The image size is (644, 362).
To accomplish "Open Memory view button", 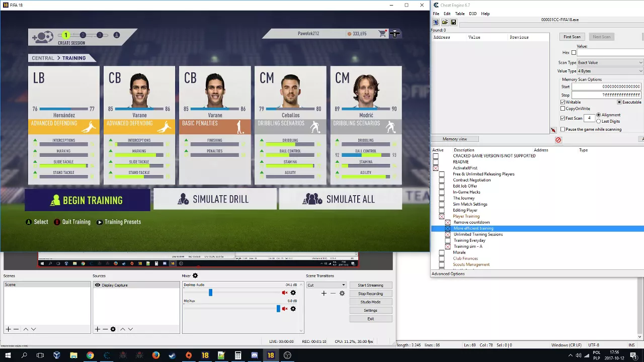I will pos(455,139).
